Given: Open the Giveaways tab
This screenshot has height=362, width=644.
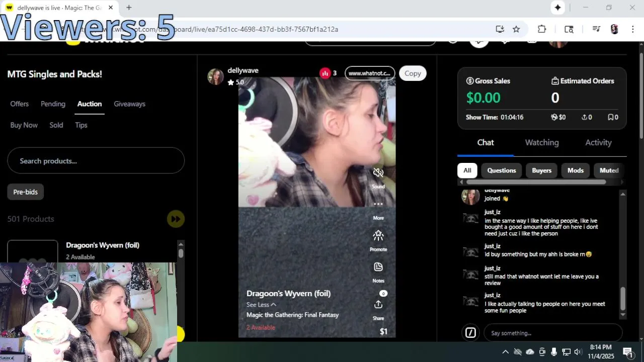Looking at the screenshot, I should point(129,104).
